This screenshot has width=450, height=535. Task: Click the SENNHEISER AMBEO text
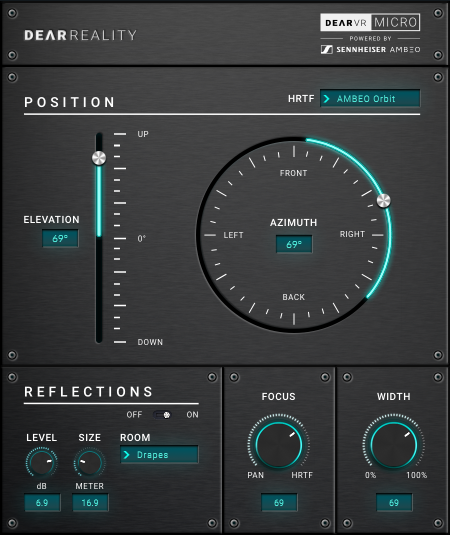tap(378, 49)
